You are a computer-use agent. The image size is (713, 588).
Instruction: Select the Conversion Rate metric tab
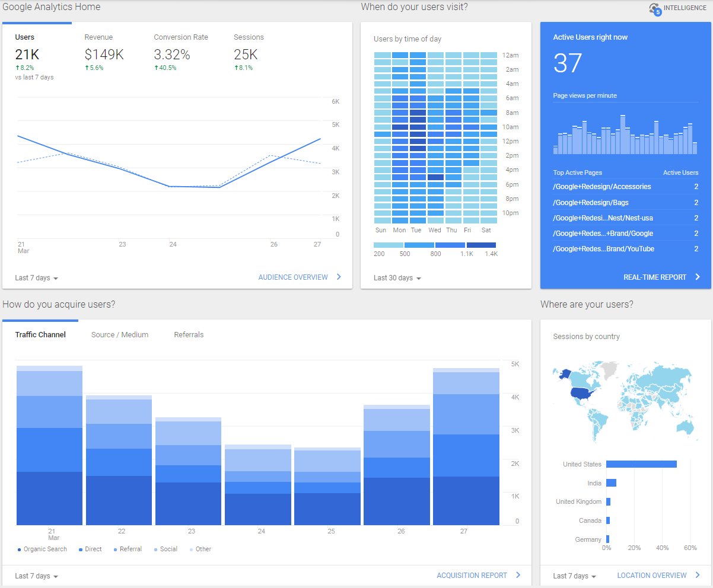point(181,52)
